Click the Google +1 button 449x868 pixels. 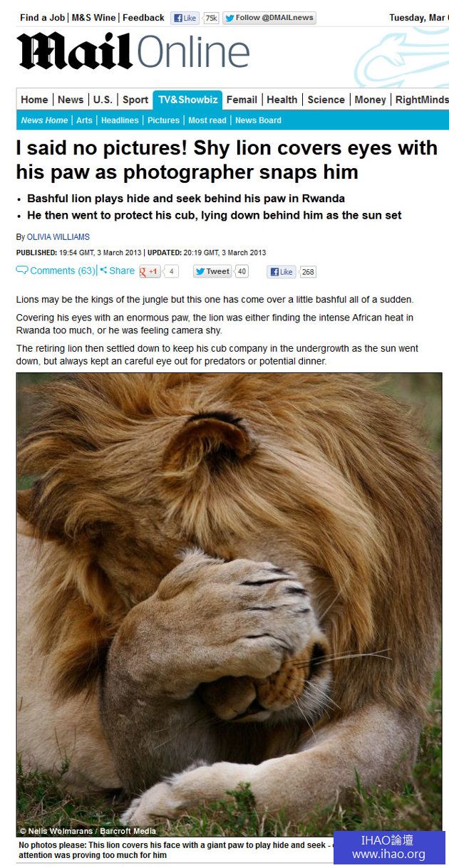(x=150, y=271)
